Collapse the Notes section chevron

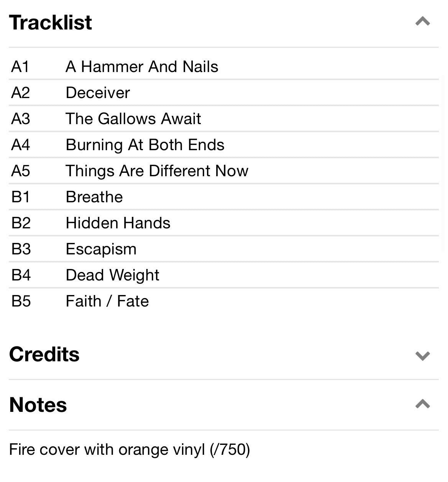tap(422, 404)
